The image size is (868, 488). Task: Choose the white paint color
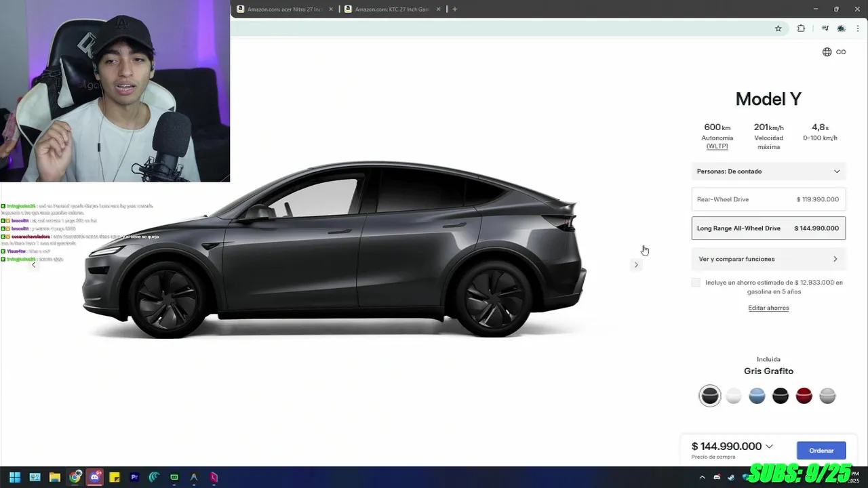pyautogui.click(x=734, y=396)
